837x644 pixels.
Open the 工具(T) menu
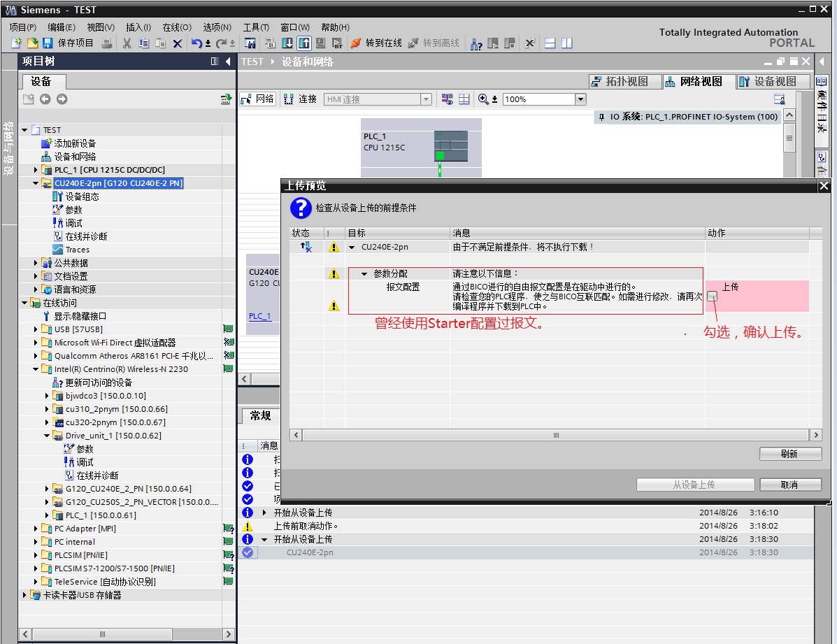pyautogui.click(x=256, y=27)
